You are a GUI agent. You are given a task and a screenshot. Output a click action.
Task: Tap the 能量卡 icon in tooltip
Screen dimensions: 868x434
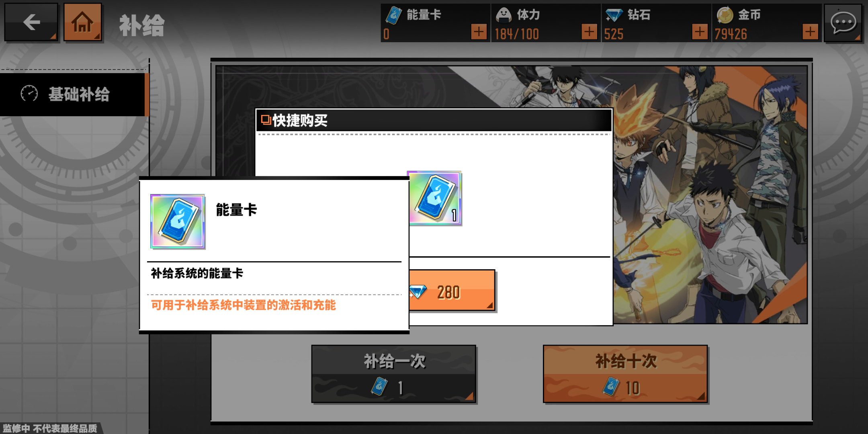[178, 221]
